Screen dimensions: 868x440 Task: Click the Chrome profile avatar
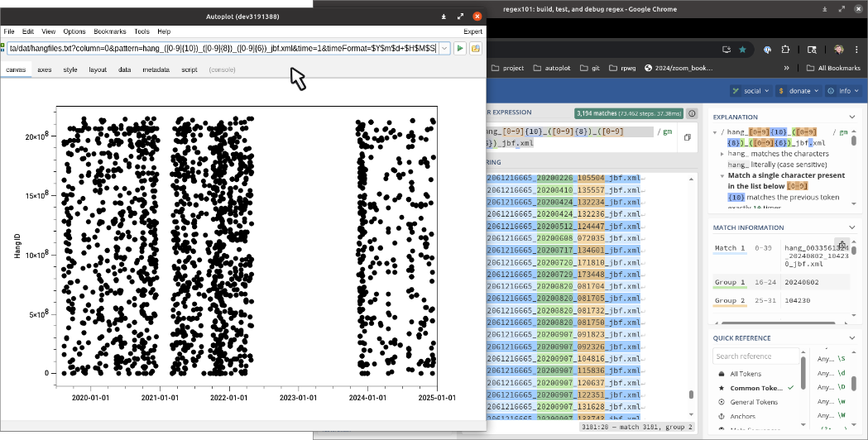coord(839,49)
